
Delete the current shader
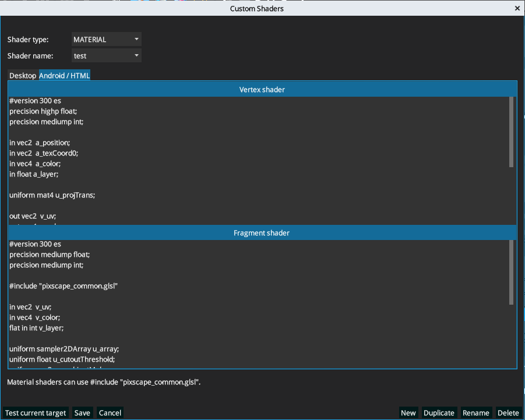point(508,412)
